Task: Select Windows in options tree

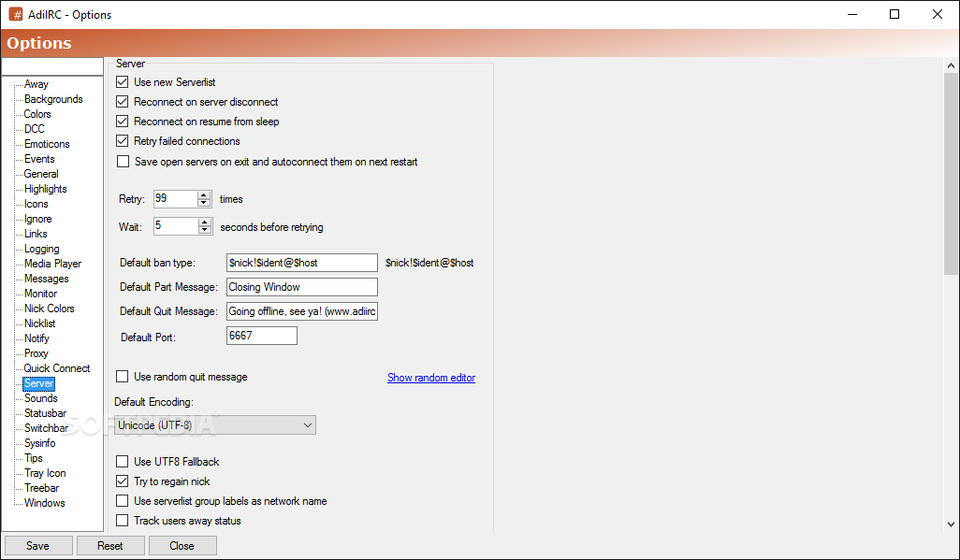Action: [x=45, y=503]
